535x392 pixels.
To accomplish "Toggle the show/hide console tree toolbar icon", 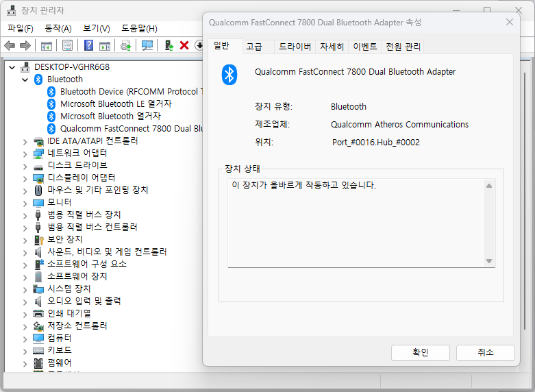I will point(47,45).
